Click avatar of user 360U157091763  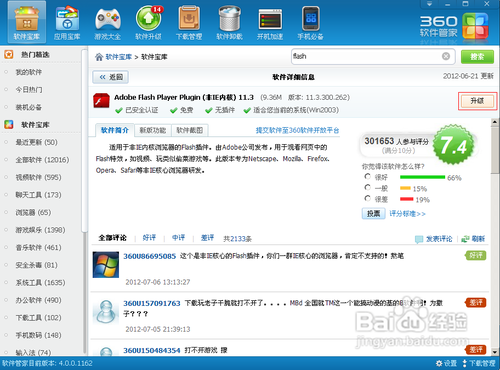(x=106, y=312)
